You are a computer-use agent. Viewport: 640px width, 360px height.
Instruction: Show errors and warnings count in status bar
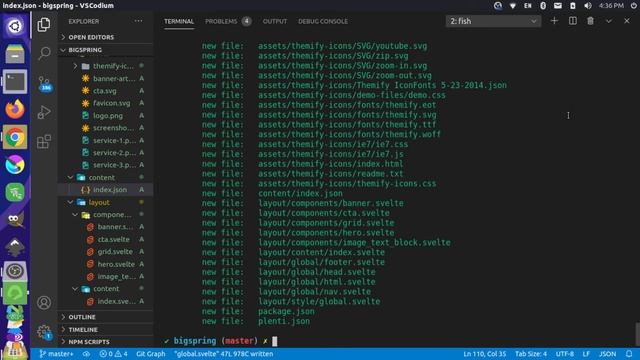pyautogui.click(x=114, y=354)
